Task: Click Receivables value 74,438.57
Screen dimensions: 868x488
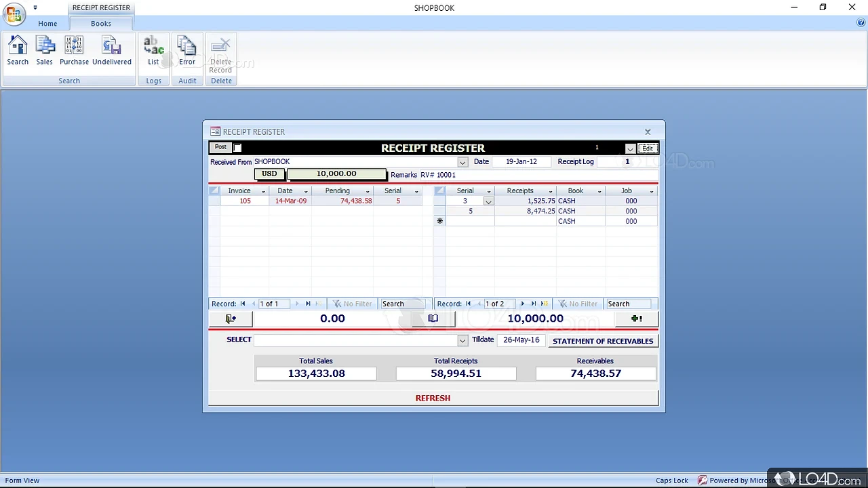Action: [x=595, y=373]
